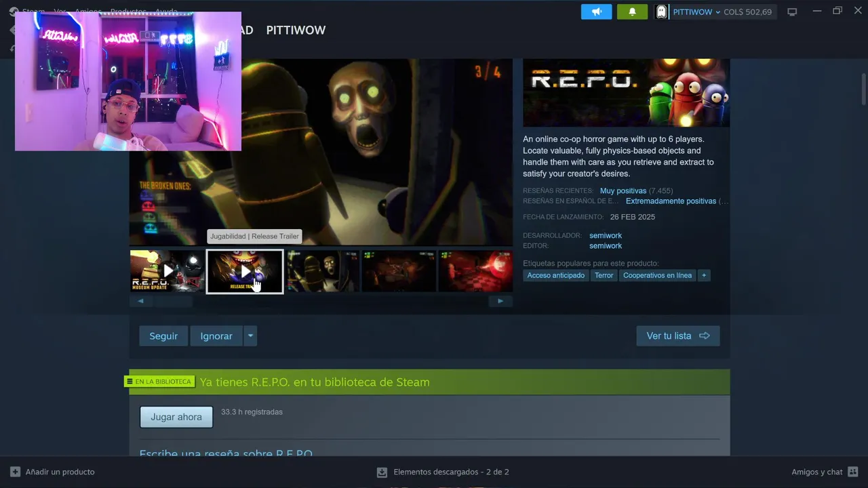This screenshot has width=868, height=488.
Task: Select the red screenshot thumbnail
Action: pos(475,271)
